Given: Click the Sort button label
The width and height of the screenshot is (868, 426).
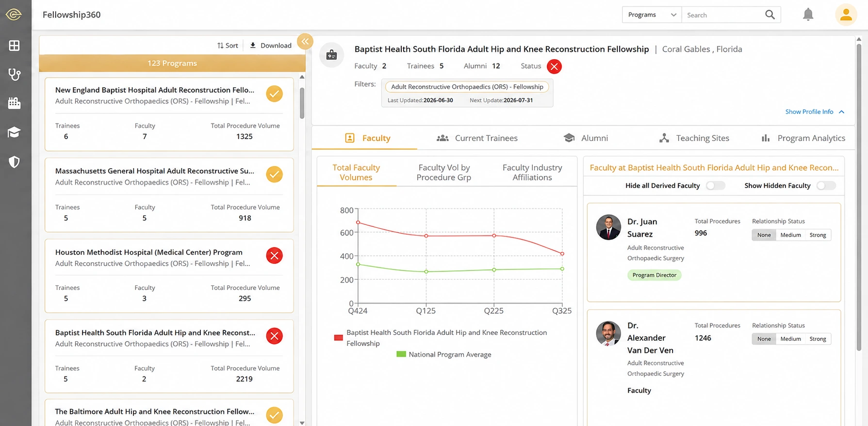Looking at the screenshot, I should pos(232,46).
